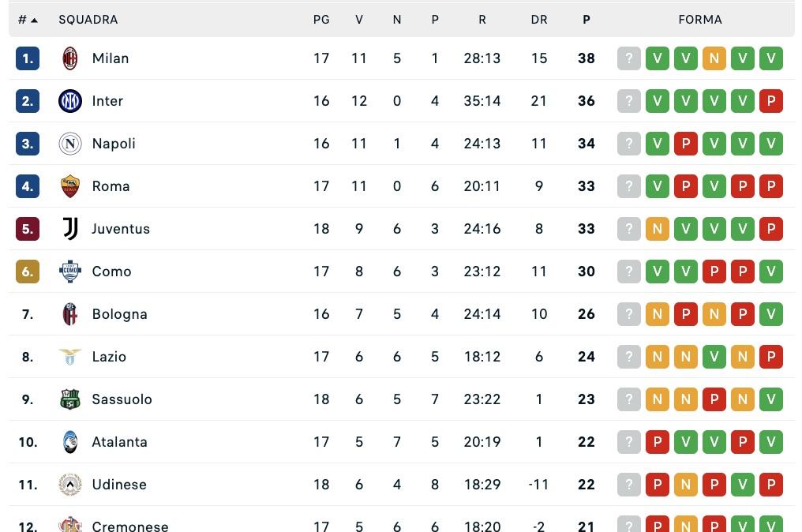Select the SQUADRA column header
Viewport: 802px width, 532px height.
coord(88,19)
